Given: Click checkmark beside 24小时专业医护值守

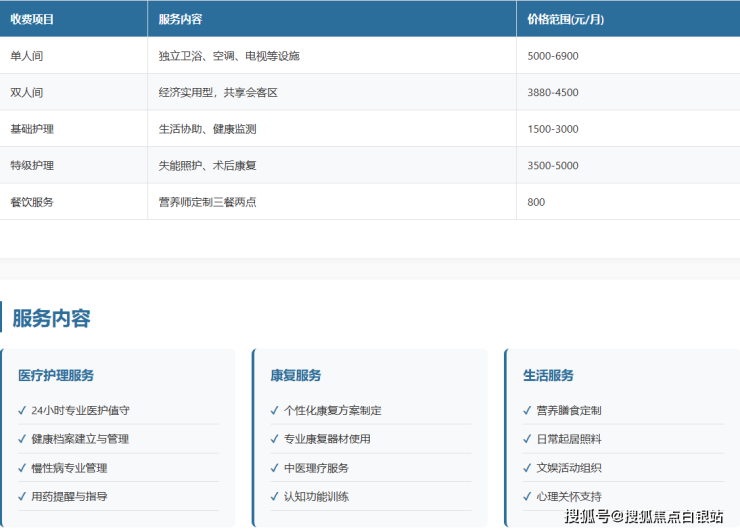Looking at the screenshot, I should (23, 410).
